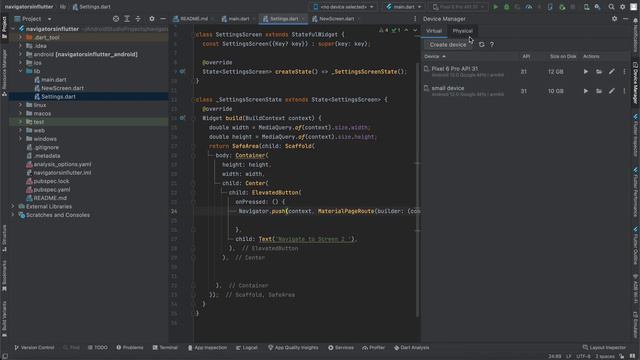
Task: Expand the windows folder
Action: [x=20, y=139]
